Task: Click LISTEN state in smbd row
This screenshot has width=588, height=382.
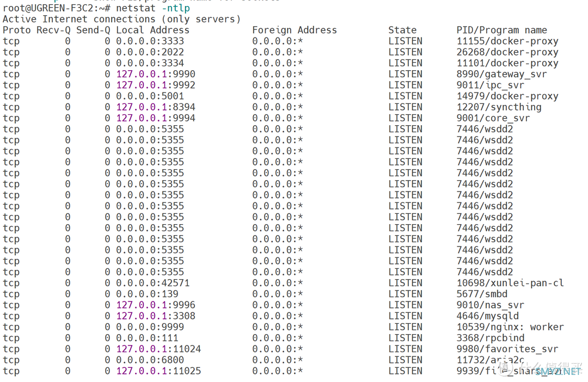Action: click(x=406, y=293)
